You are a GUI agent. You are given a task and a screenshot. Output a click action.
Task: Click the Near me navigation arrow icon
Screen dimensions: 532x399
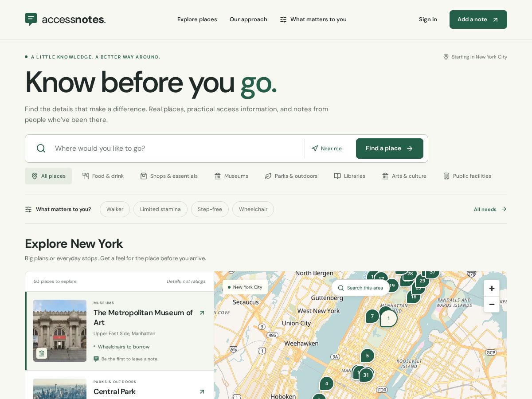[315, 149]
